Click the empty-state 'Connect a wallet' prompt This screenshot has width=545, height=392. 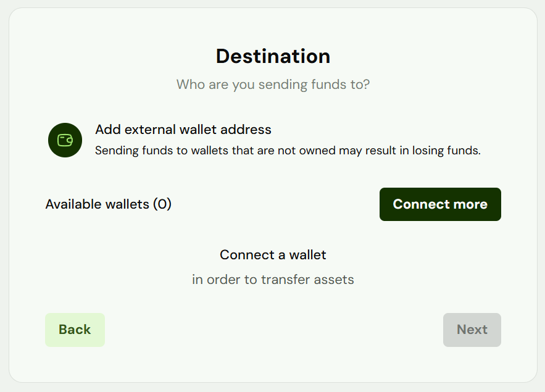tap(273, 255)
